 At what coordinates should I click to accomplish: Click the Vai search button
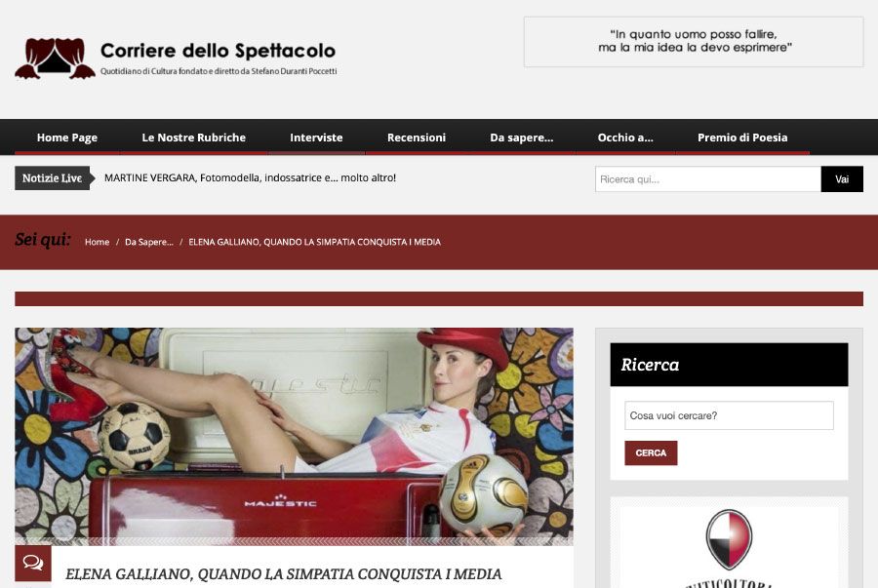tap(842, 179)
